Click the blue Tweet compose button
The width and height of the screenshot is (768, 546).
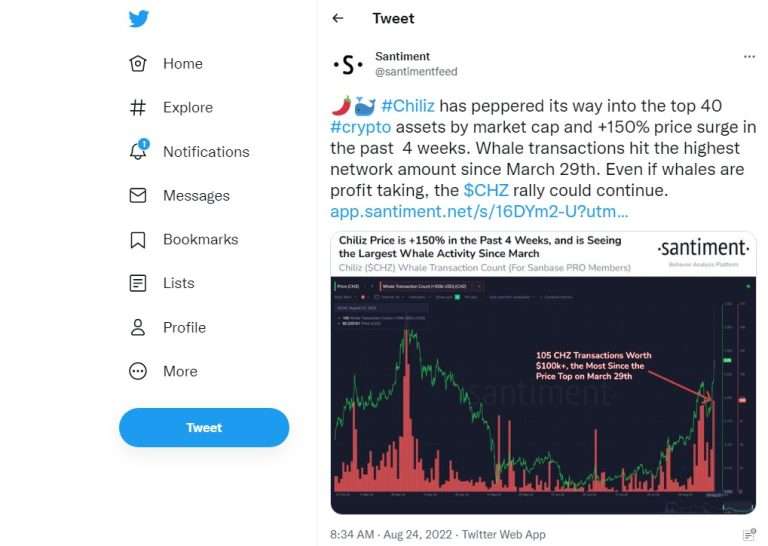[204, 427]
